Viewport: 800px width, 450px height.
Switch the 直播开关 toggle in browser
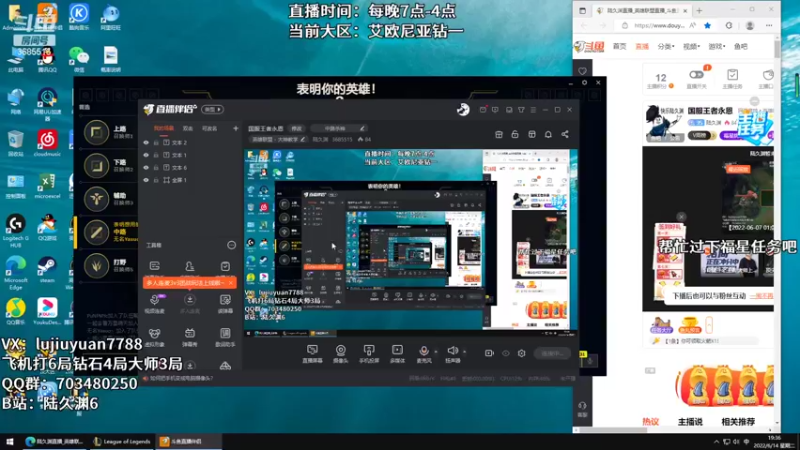(x=696, y=75)
